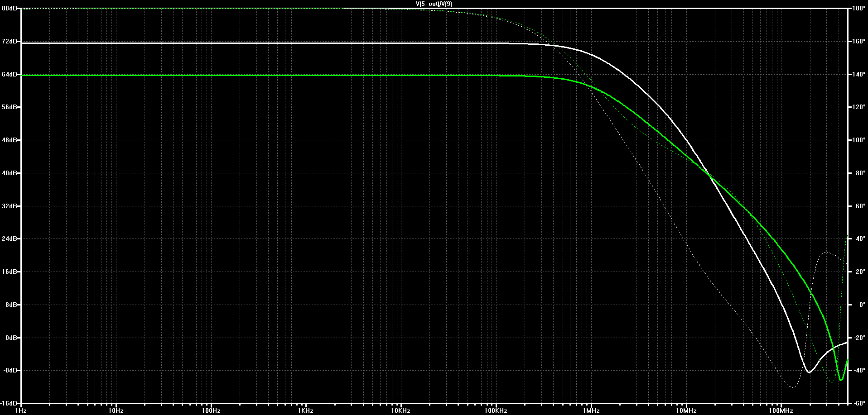The width and height of the screenshot is (868, 415).
Task: Click the 1KHz frequency axis label
Action: pyautogui.click(x=306, y=410)
